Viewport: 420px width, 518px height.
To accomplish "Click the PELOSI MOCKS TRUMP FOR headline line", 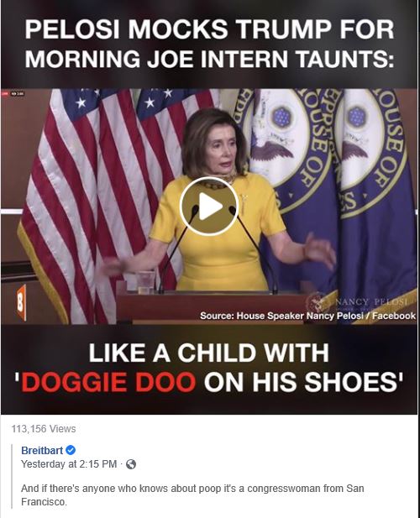I will pyautogui.click(x=209, y=29).
